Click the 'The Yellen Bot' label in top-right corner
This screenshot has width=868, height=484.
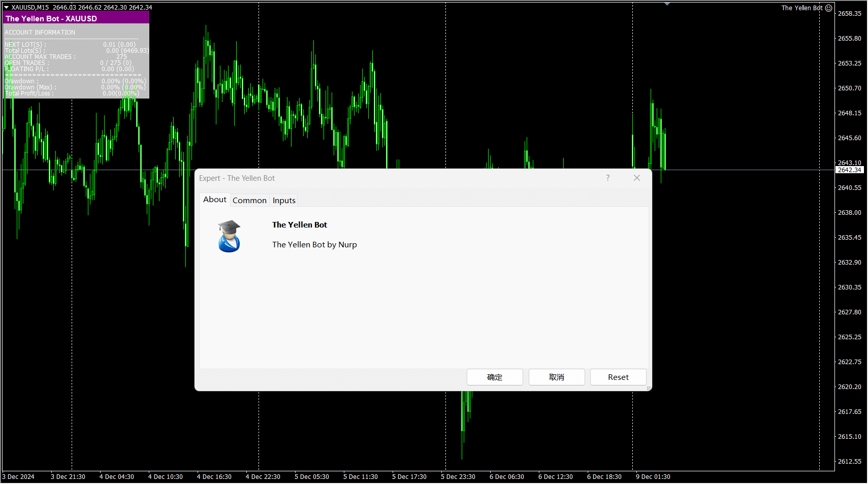click(x=801, y=8)
